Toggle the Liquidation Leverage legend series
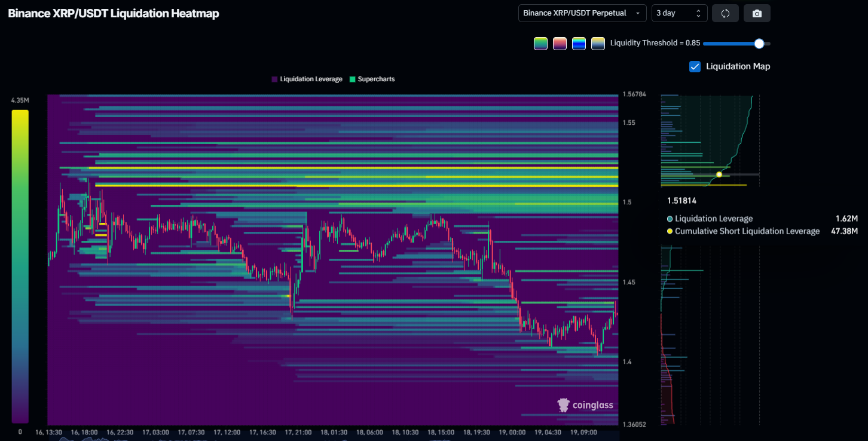 [x=311, y=79]
